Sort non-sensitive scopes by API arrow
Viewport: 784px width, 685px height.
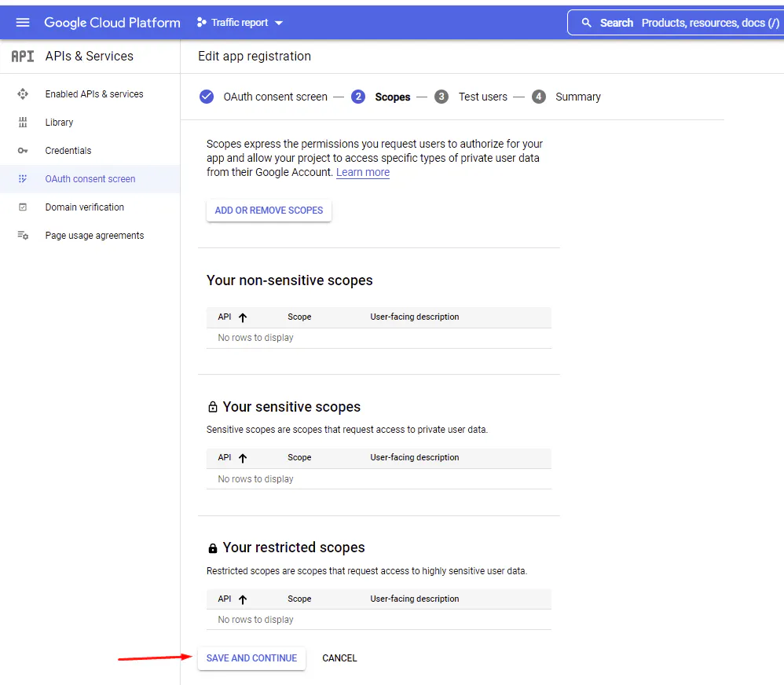tap(243, 317)
